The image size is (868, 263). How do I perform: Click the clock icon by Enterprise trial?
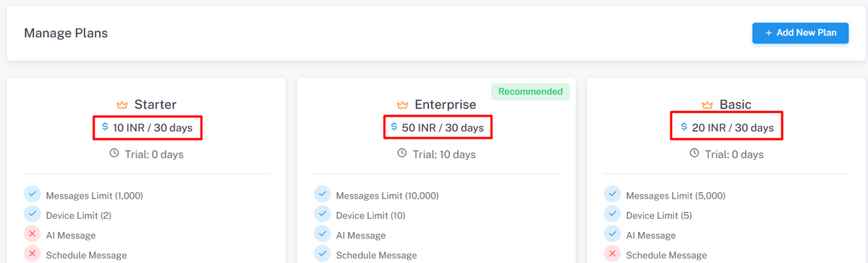(x=402, y=154)
